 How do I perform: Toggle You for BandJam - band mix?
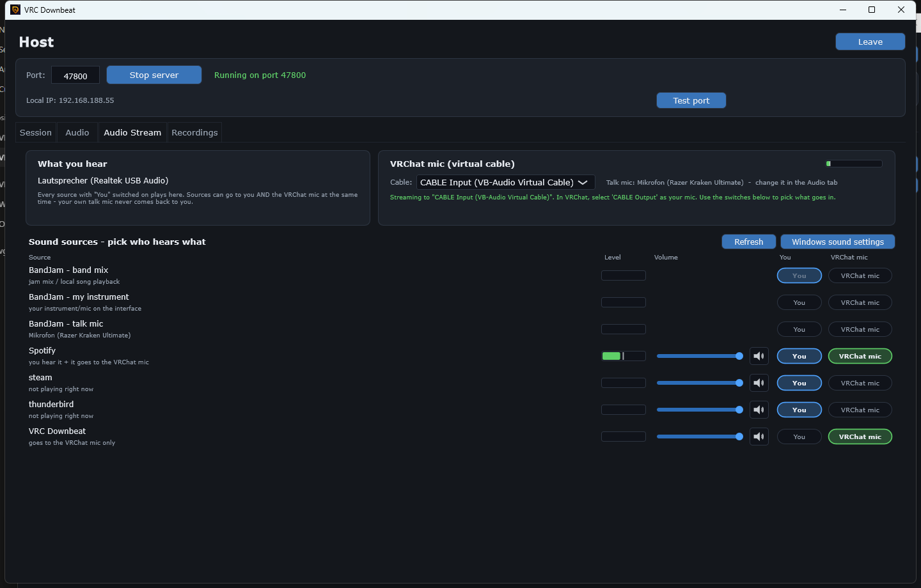tap(799, 275)
